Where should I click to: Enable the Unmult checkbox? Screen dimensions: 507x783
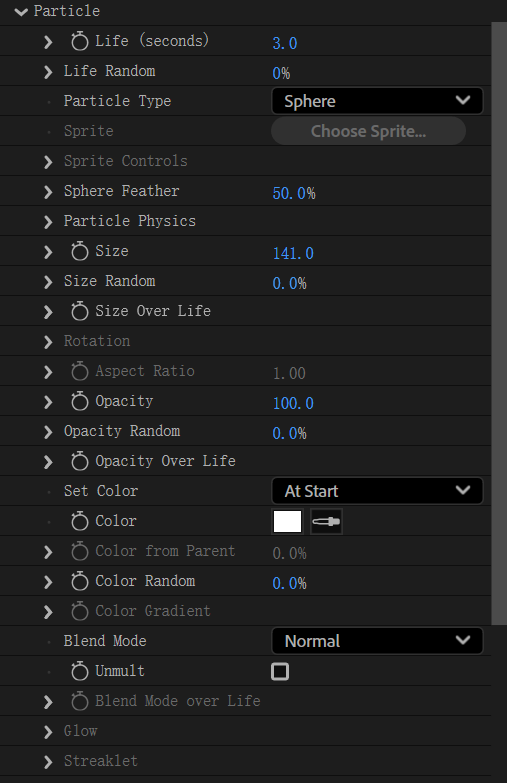(280, 671)
